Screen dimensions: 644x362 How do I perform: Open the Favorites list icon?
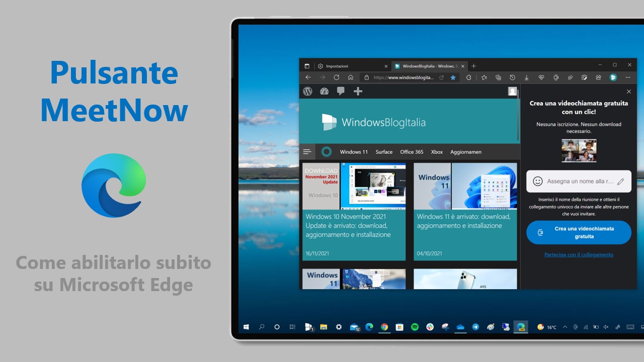(484, 77)
